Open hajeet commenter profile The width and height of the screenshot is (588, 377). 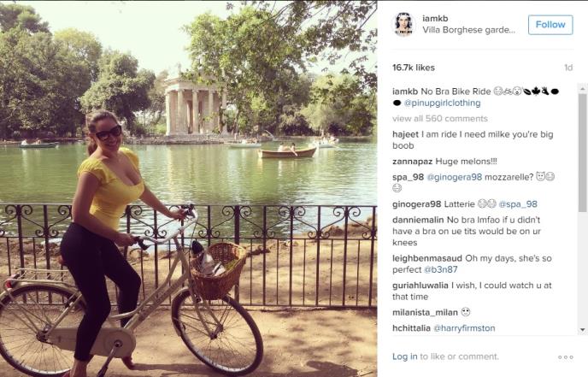pyautogui.click(x=405, y=134)
